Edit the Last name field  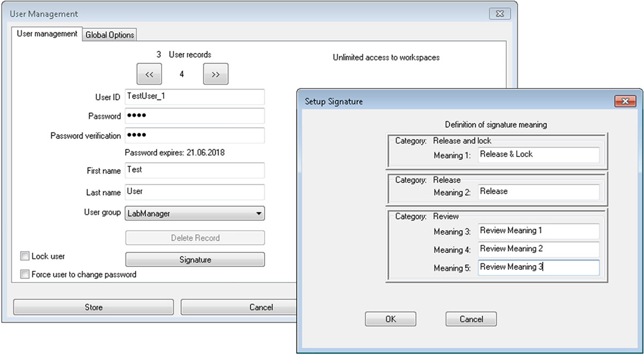(194, 192)
